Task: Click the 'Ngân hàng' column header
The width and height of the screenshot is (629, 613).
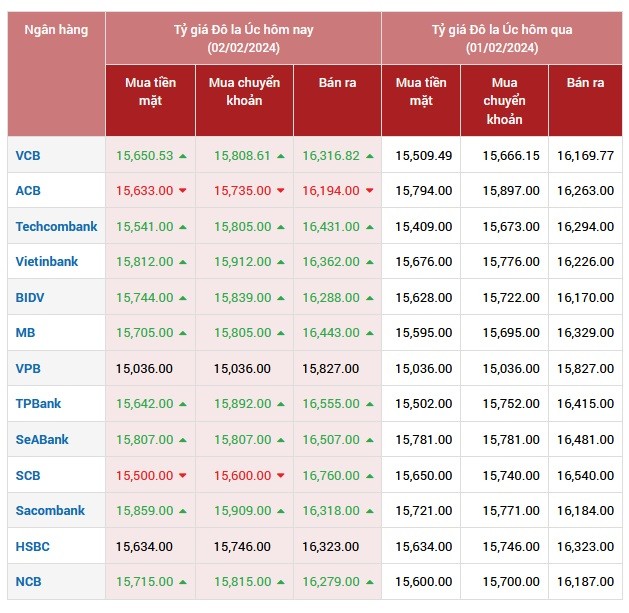Action: 56,30
